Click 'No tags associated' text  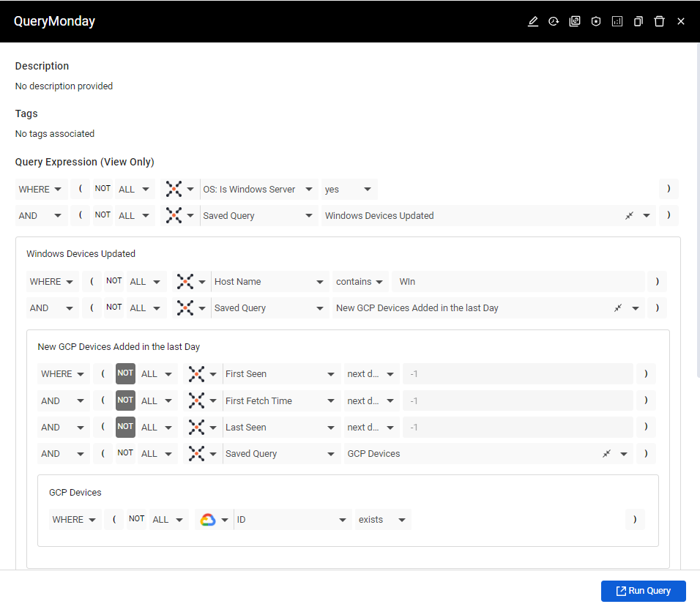[x=55, y=134]
